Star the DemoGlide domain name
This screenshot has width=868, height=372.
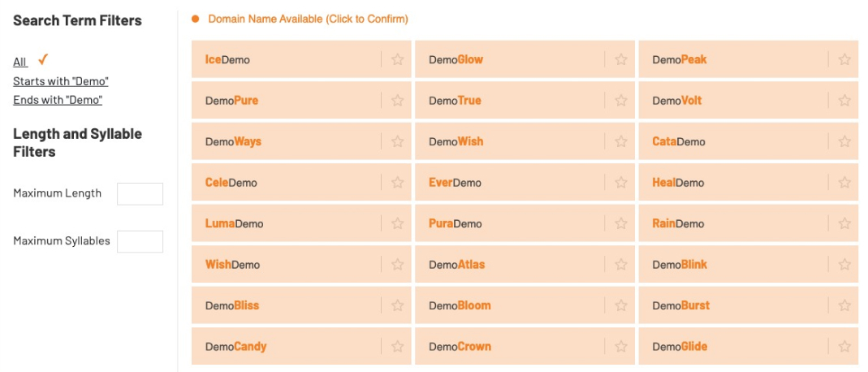tap(844, 347)
